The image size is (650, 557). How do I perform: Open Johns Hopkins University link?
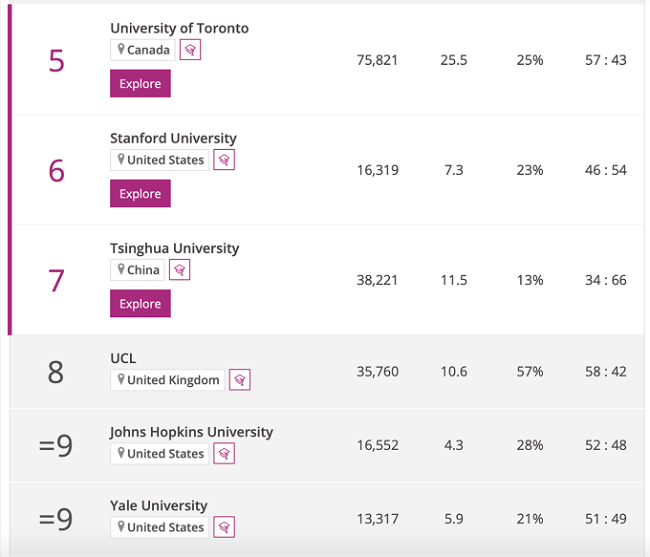coord(191,432)
